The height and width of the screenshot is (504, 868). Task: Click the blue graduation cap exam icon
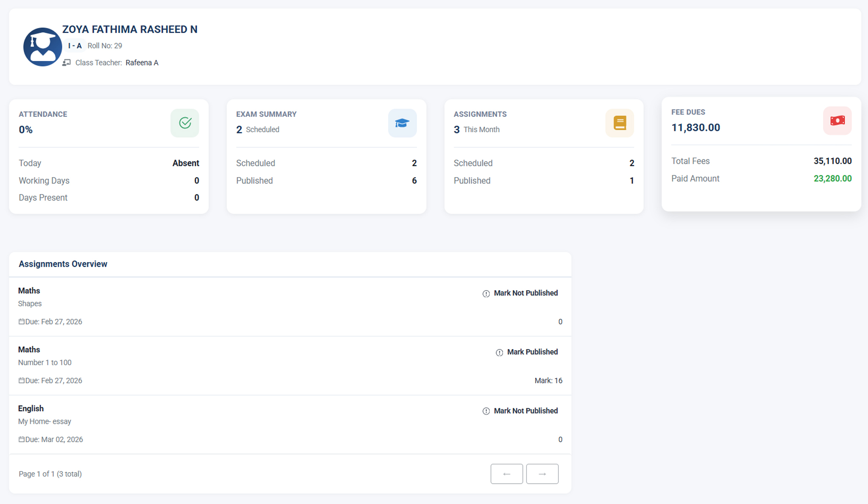[x=402, y=123]
